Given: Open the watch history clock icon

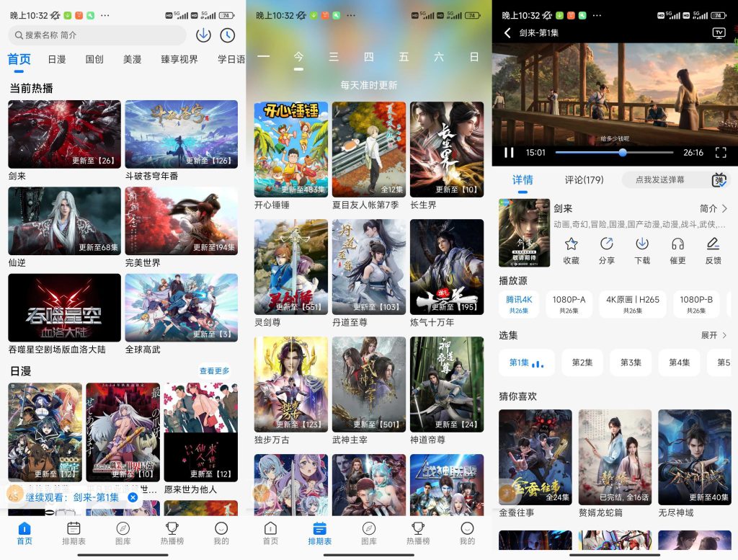Looking at the screenshot, I should click(227, 35).
